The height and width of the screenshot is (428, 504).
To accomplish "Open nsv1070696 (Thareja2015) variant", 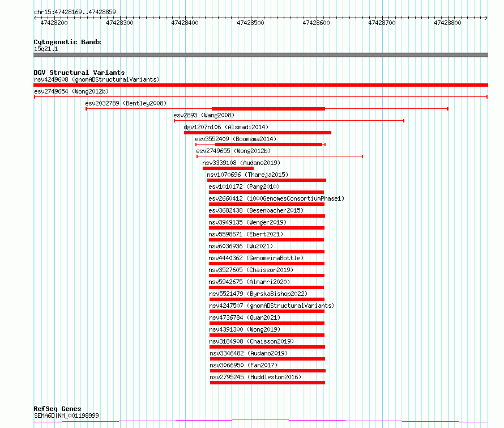I will point(247,175).
